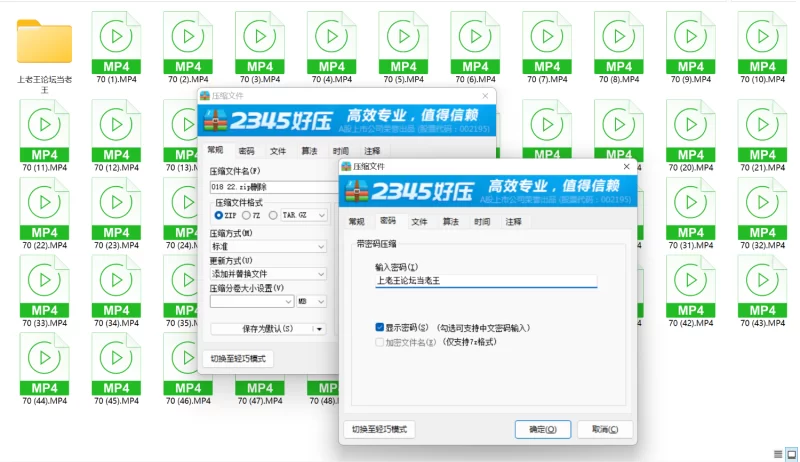Select file 70 (2).MP4
Screen dimensions: 800x462
188,47
